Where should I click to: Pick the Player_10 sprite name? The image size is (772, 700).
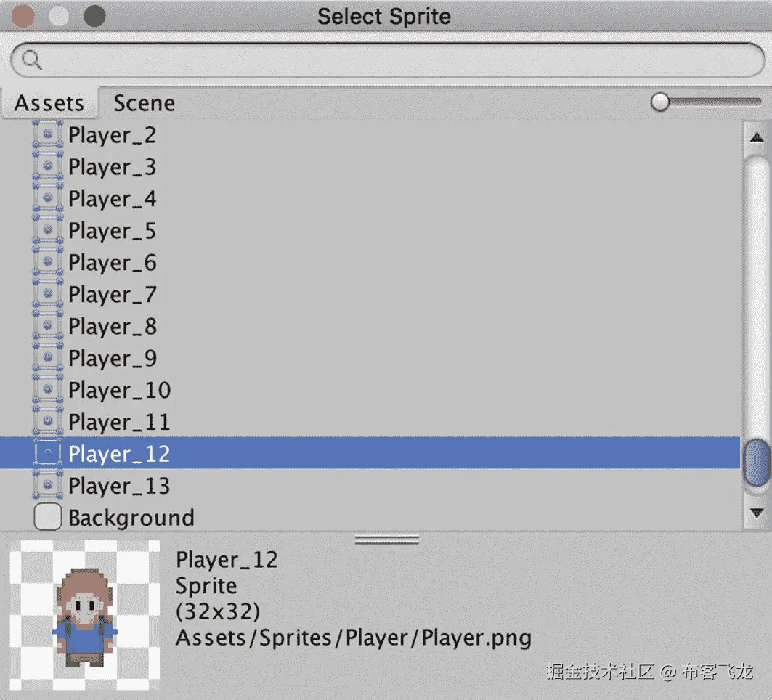[119, 391]
